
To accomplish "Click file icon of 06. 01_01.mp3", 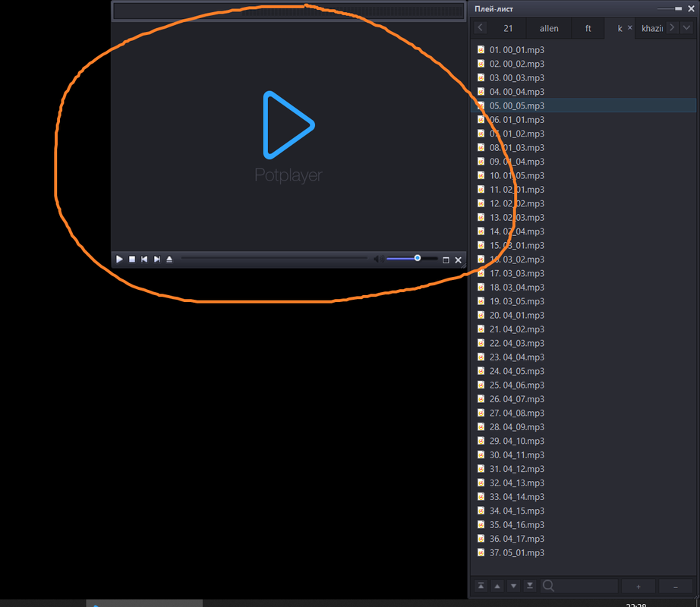I will tap(481, 119).
